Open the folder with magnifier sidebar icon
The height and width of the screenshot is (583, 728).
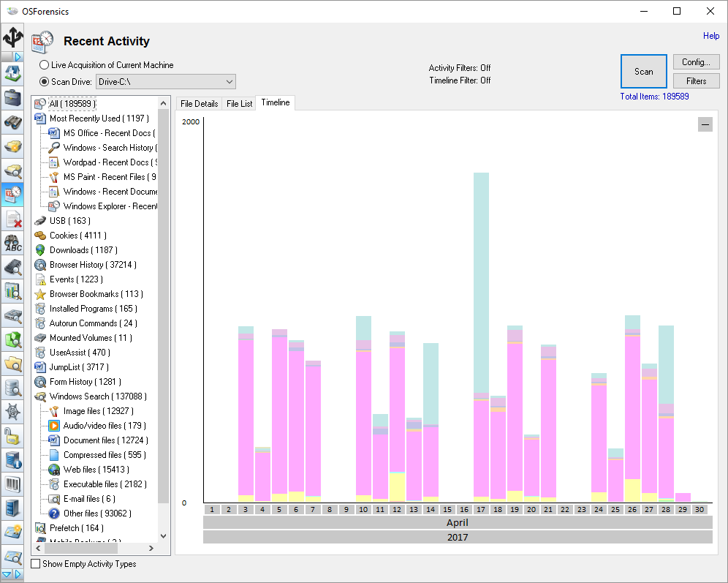coord(12,364)
